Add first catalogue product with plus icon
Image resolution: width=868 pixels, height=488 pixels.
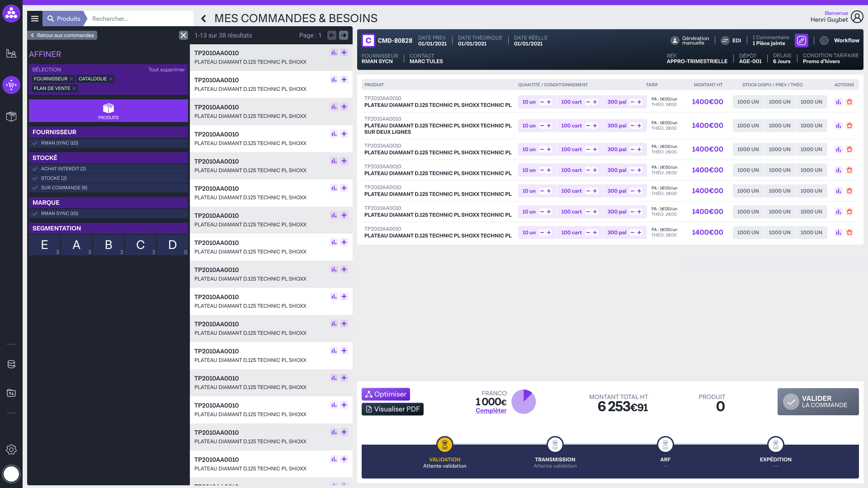[x=344, y=53]
